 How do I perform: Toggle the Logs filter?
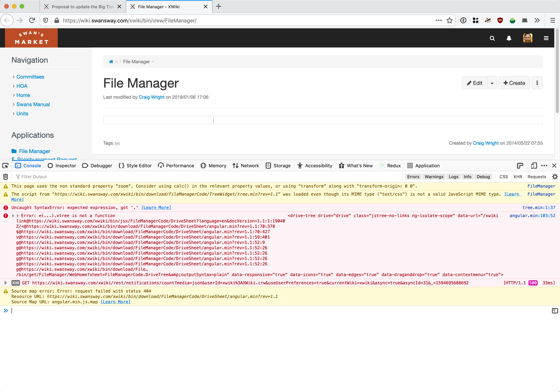[x=453, y=177]
